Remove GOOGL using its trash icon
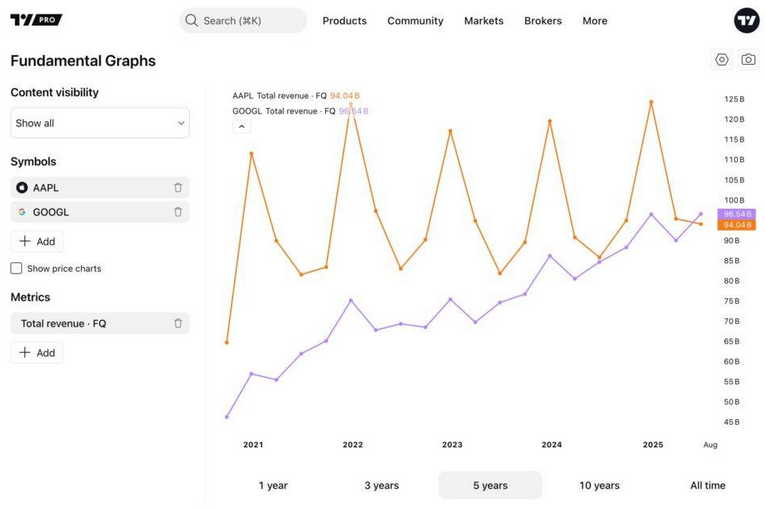765x508 pixels. 178,212
